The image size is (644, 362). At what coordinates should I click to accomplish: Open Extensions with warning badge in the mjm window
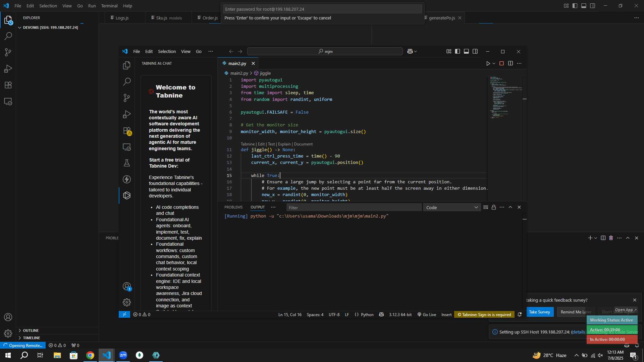pos(127,131)
